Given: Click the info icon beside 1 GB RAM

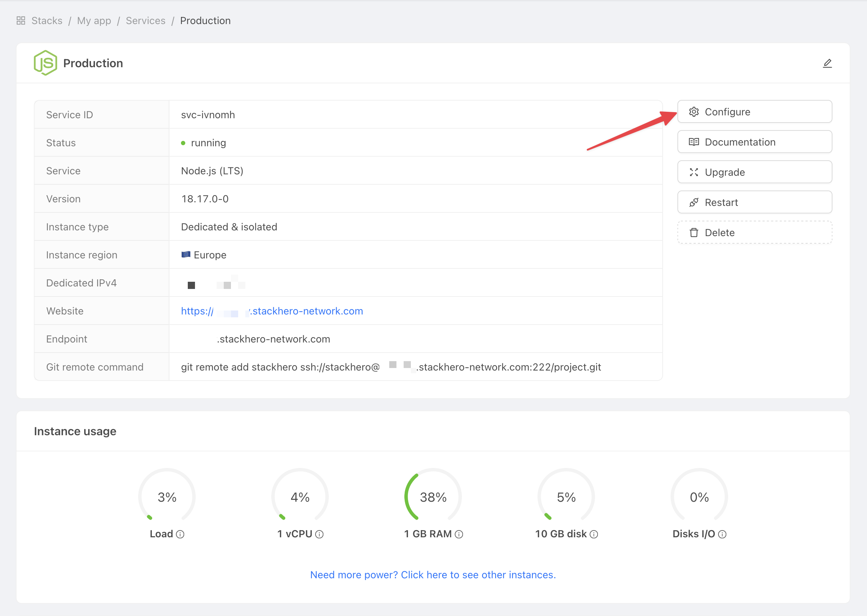Looking at the screenshot, I should coord(459,534).
